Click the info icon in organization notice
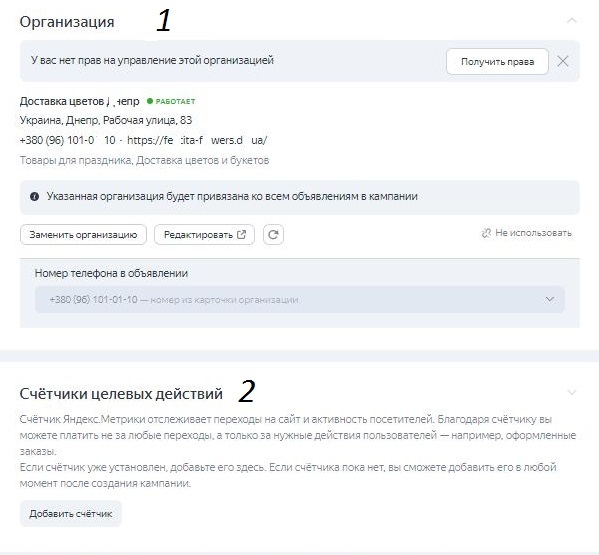This screenshot has height=555, width=599. point(34,197)
